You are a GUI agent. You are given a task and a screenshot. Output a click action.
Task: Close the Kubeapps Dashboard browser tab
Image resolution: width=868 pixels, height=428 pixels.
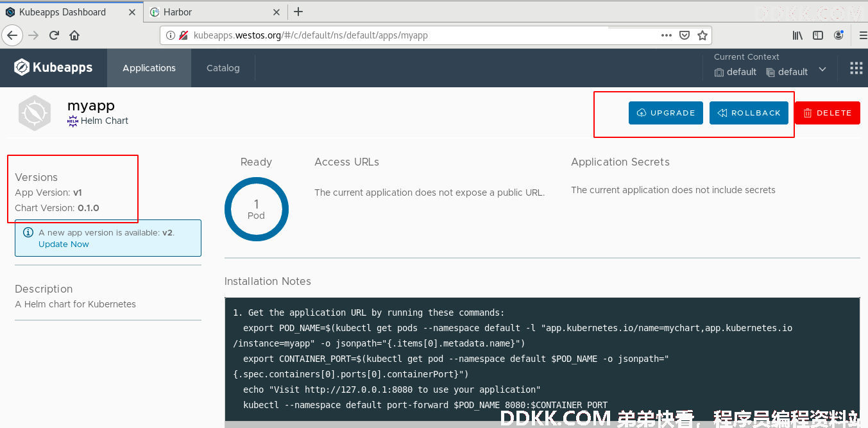132,12
